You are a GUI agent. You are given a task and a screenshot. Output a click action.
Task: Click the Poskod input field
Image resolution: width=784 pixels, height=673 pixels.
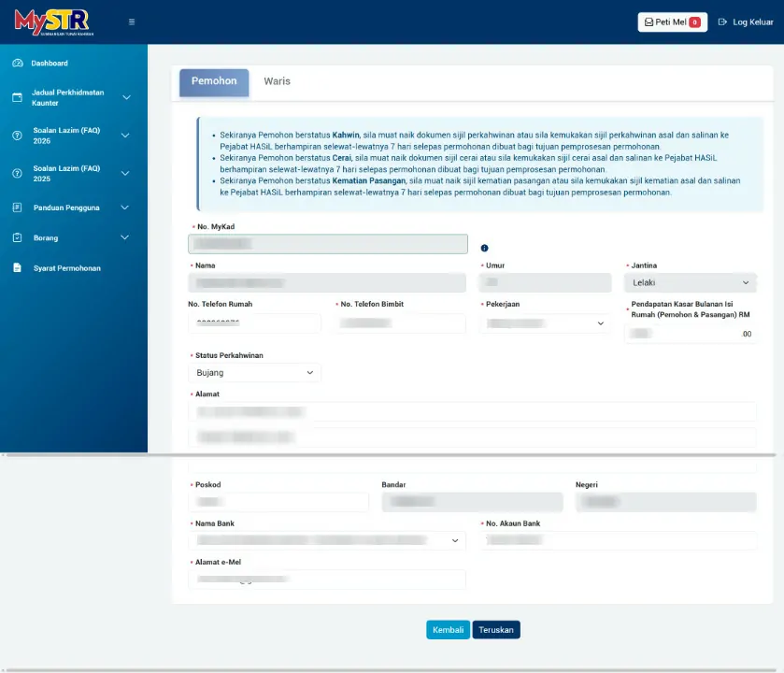(x=278, y=502)
